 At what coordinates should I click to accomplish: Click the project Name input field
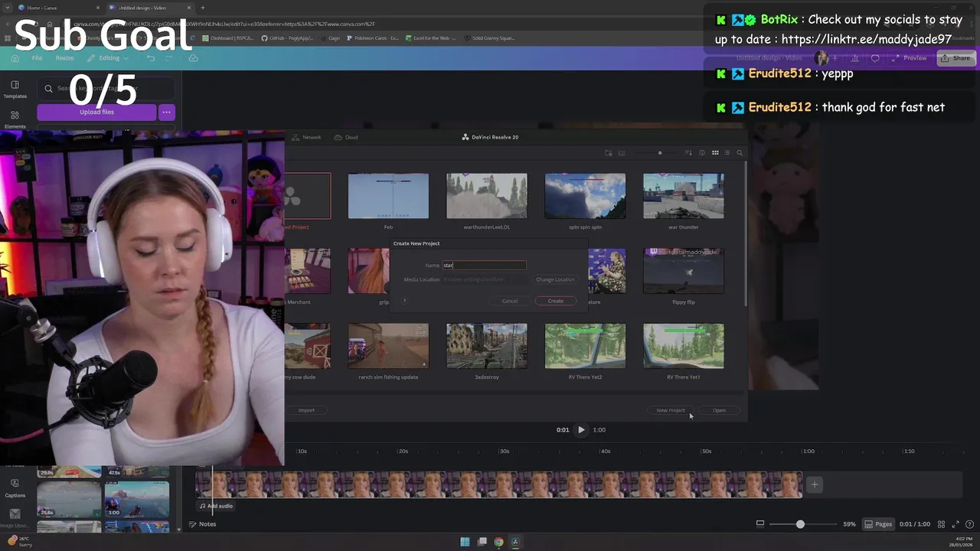[x=484, y=265]
